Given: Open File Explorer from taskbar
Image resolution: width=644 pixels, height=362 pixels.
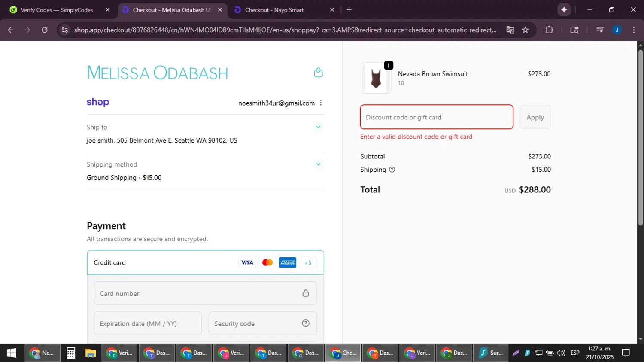Looking at the screenshot, I should click(x=91, y=353).
